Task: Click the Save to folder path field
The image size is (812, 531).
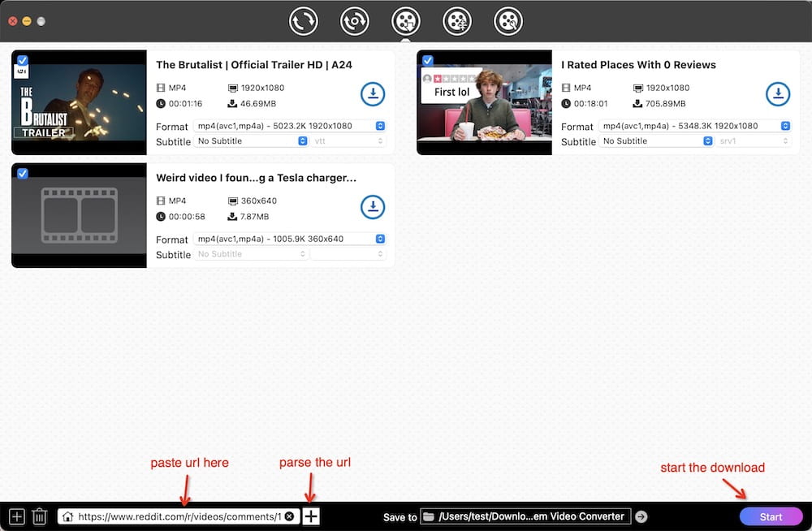Action: (526, 516)
